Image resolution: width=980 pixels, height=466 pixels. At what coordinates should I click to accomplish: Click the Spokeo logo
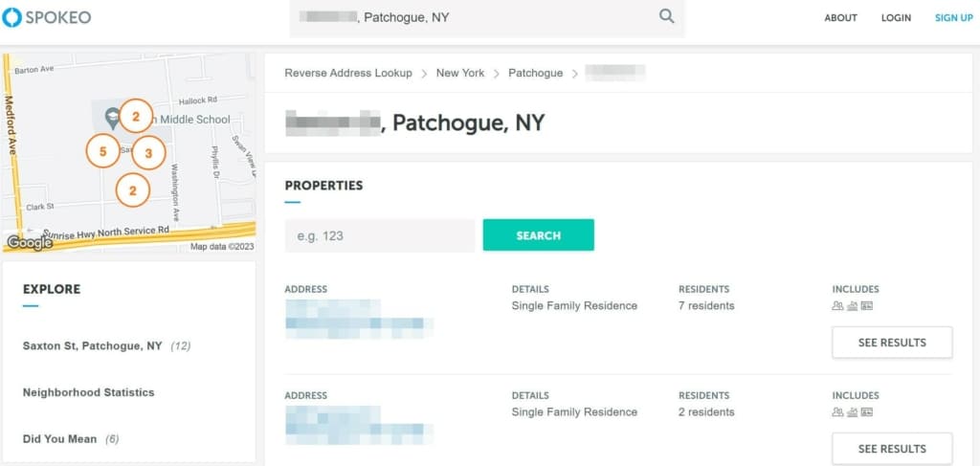click(x=47, y=17)
